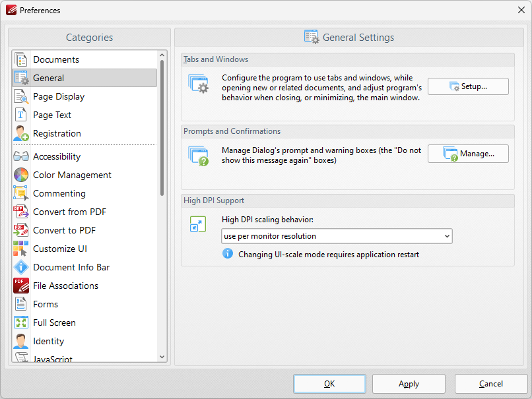Click the Cancel button
This screenshot has height=399, width=532.
pos(491,384)
